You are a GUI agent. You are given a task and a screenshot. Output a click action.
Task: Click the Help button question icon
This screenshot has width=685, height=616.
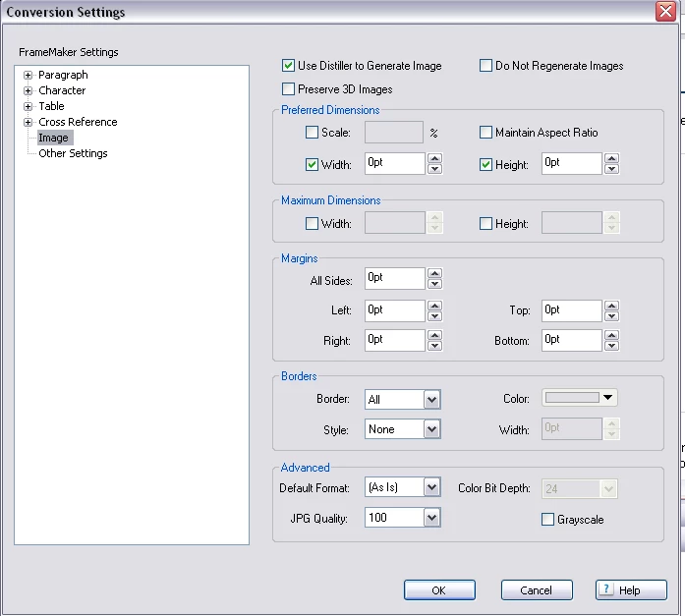[606, 589]
